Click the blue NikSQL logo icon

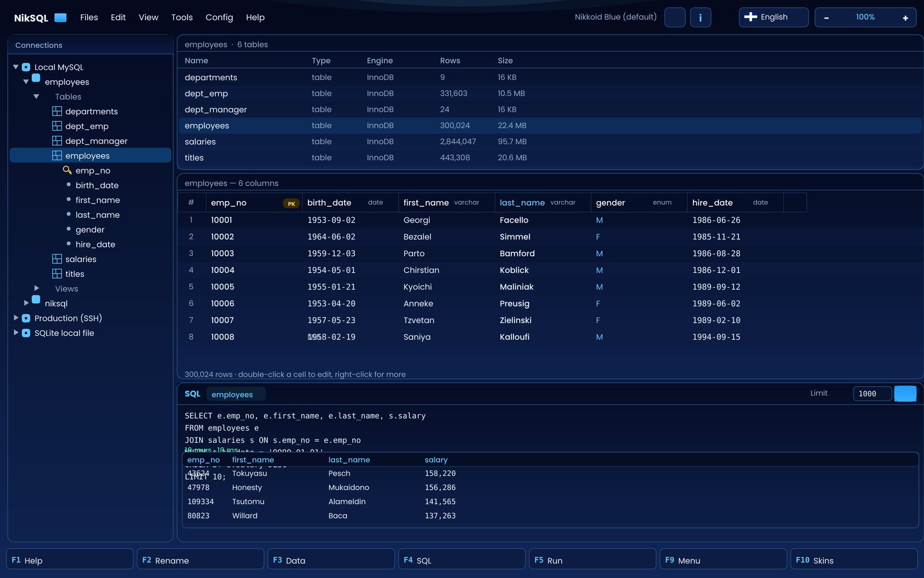tap(60, 17)
